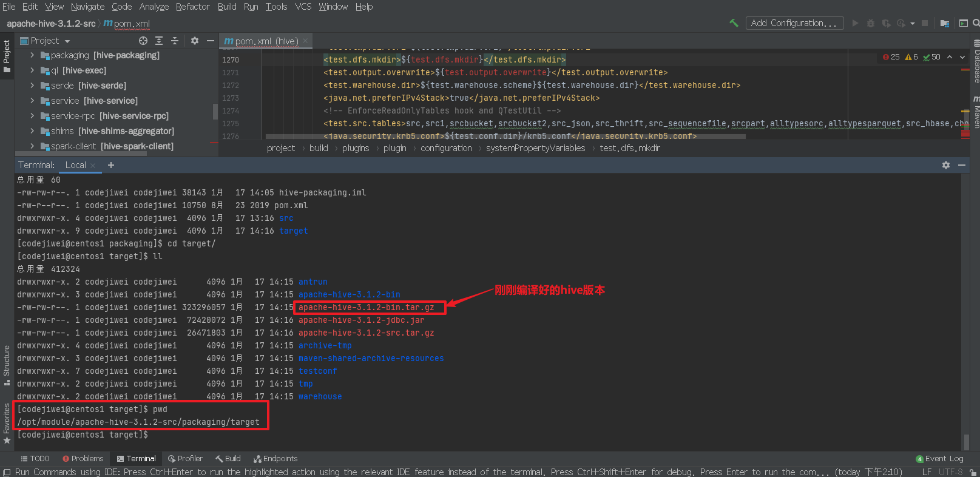Go to next highlighted error arrow
Screen dimensions: 980x477
[962, 57]
